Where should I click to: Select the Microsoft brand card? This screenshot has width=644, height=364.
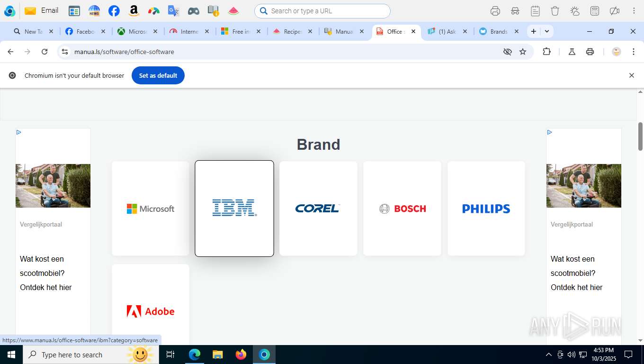pyautogui.click(x=151, y=209)
